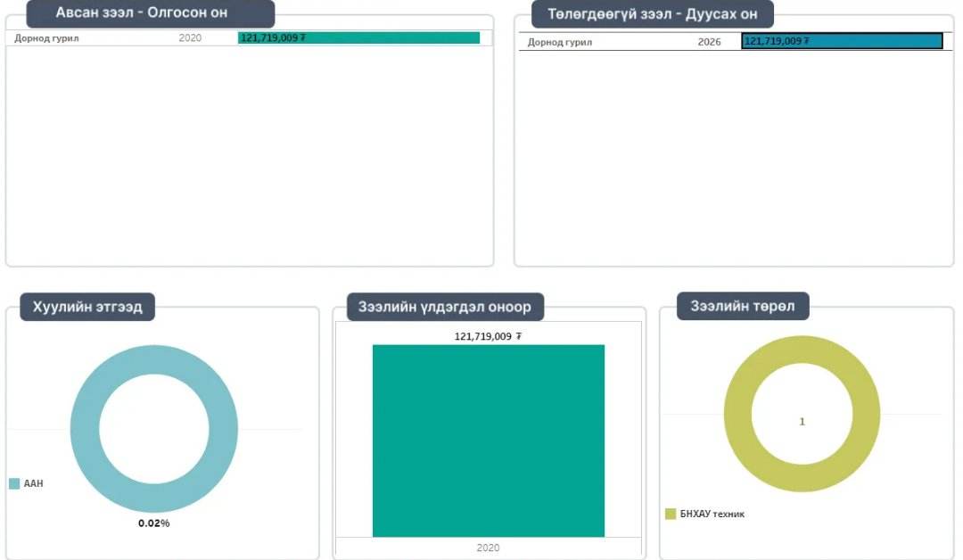The image size is (963, 560).
Task: Click the 2026 year cell
Action: 709,42
